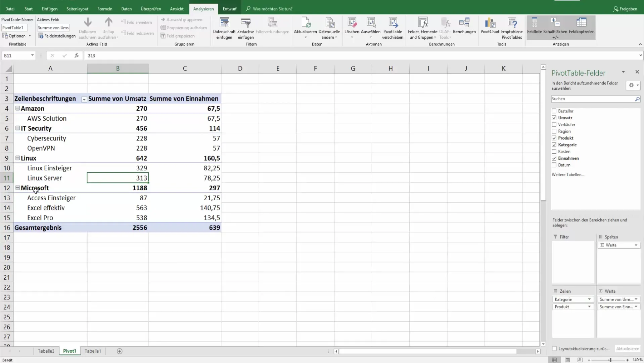Click zoom out minus button

(x=589, y=360)
